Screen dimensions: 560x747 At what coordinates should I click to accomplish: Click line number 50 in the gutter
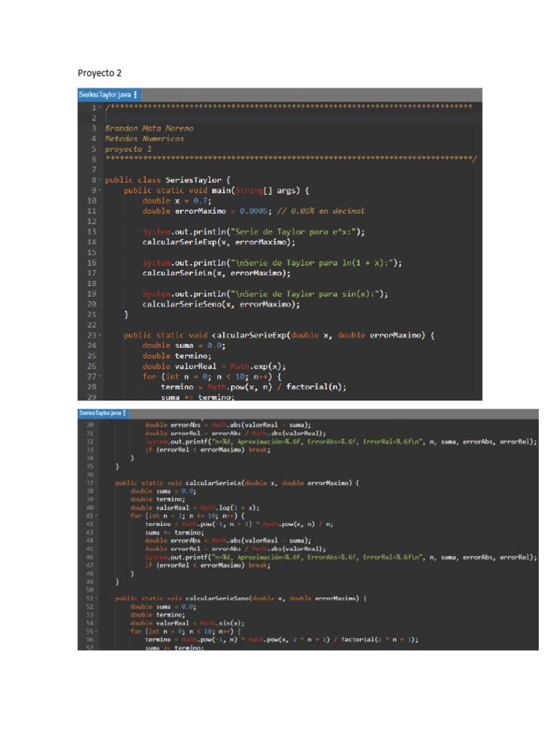click(x=90, y=590)
